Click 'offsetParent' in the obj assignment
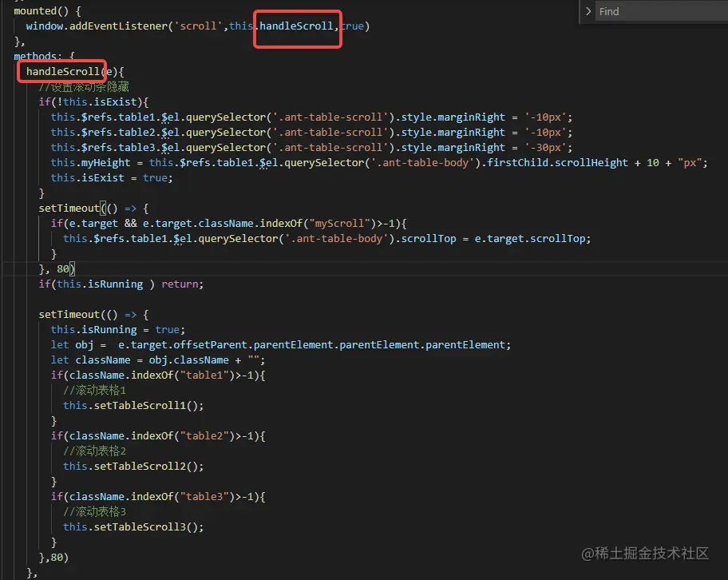728x580 pixels. pyautogui.click(x=210, y=345)
